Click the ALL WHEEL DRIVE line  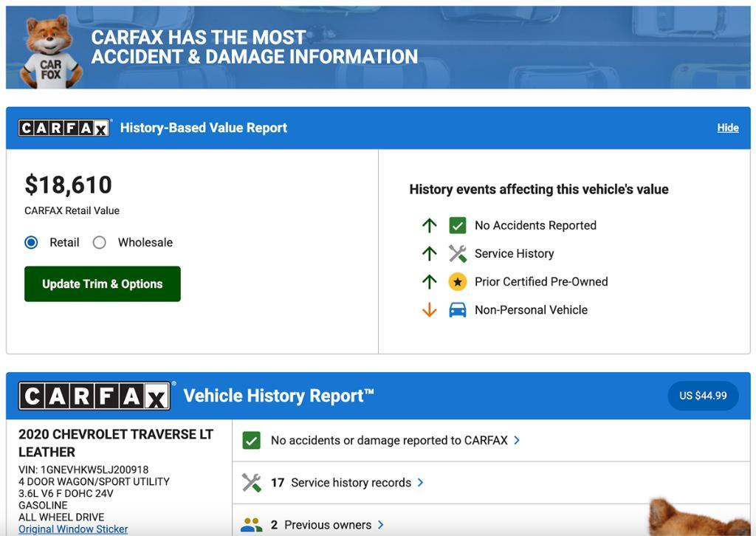[x=61, y=518]
